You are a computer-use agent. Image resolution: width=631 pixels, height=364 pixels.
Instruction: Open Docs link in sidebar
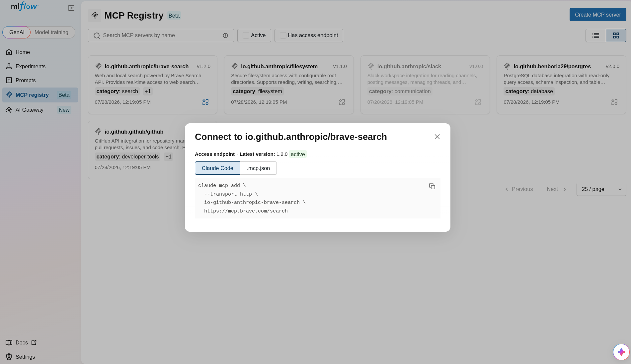click(x=21, y=342)
